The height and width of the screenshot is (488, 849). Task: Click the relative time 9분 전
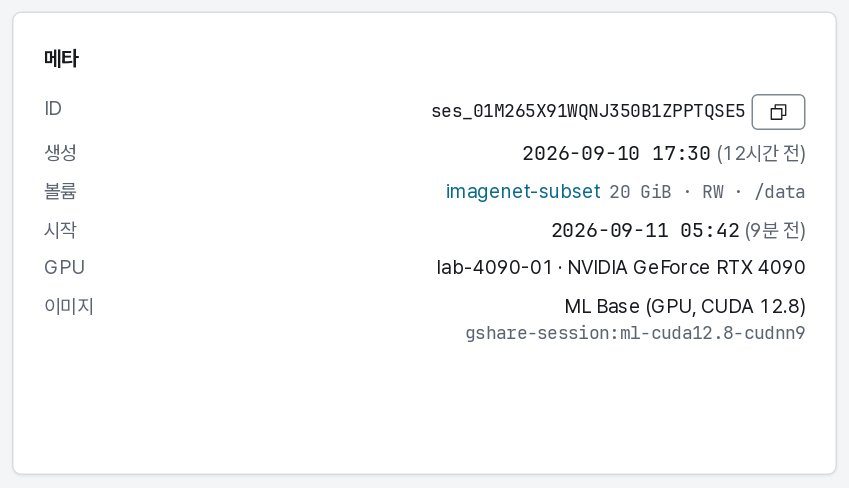click(x=775, y=231)
